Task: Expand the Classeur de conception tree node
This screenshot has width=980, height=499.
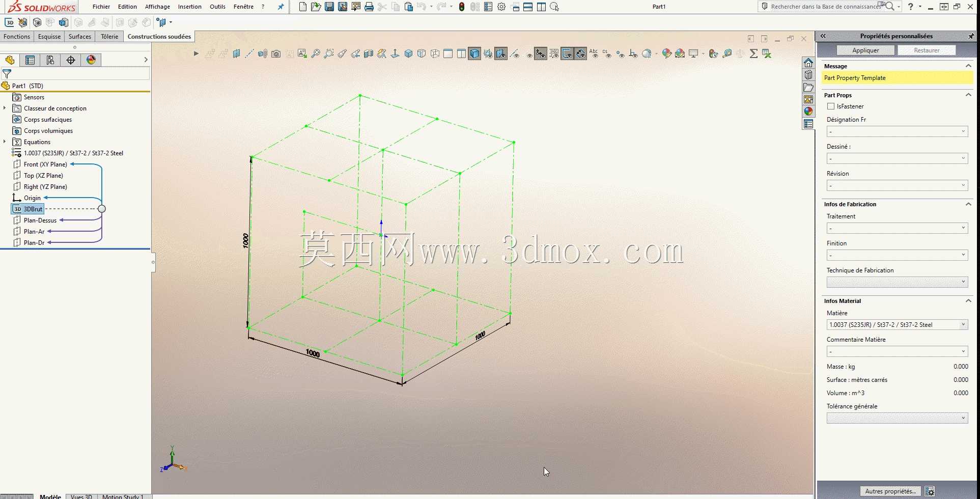Action: coord(5,108)
